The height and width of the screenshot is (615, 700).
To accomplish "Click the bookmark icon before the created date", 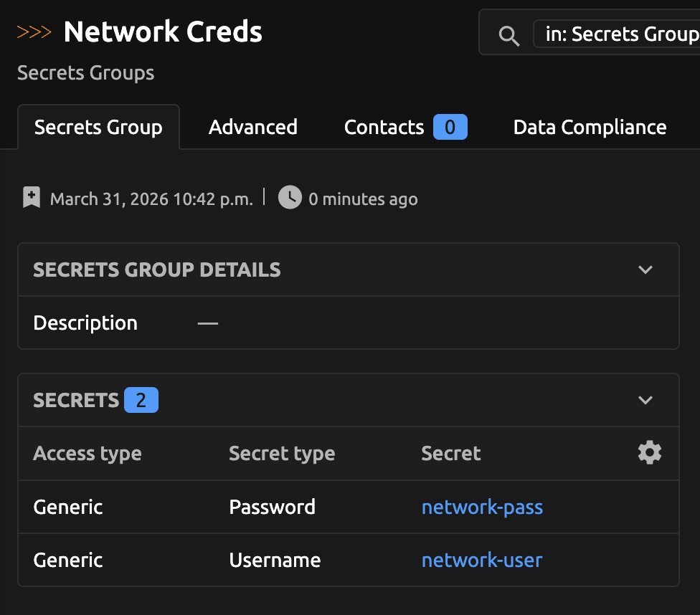I will point(32,198).
